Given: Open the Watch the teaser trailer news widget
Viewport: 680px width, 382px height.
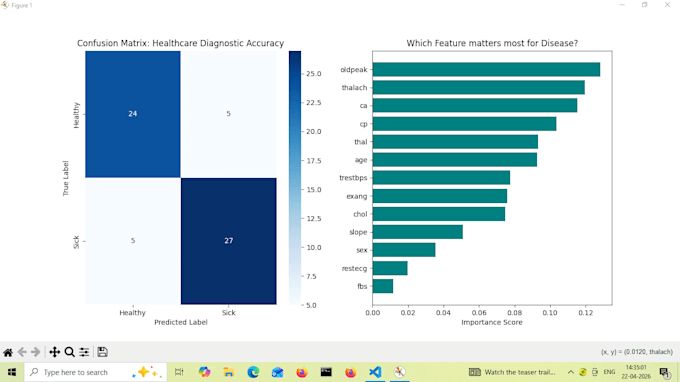Looking at the screenshot, I should pyautogui.click(x=512, y=372).
